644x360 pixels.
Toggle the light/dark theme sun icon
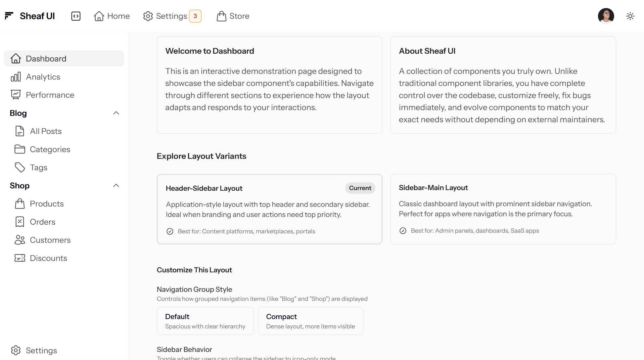(x=630, y=16)
